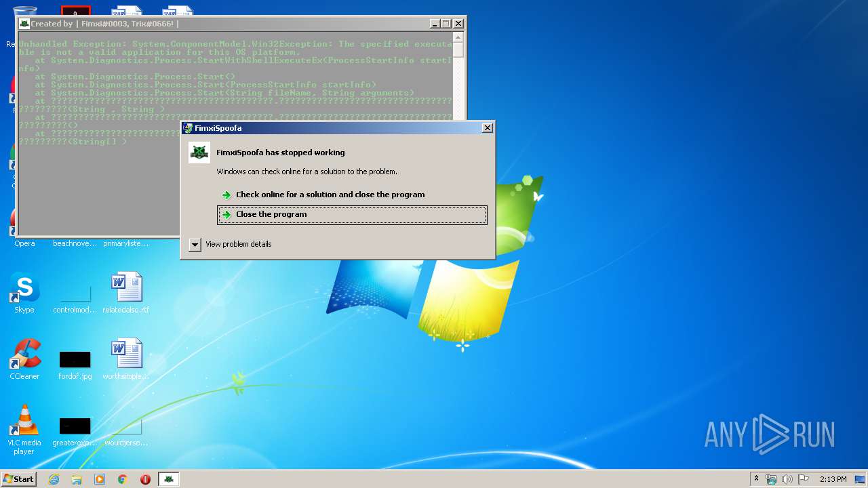Select fordof.jpg image file
This screenshot has height=488, width=868.
[75, 365]
